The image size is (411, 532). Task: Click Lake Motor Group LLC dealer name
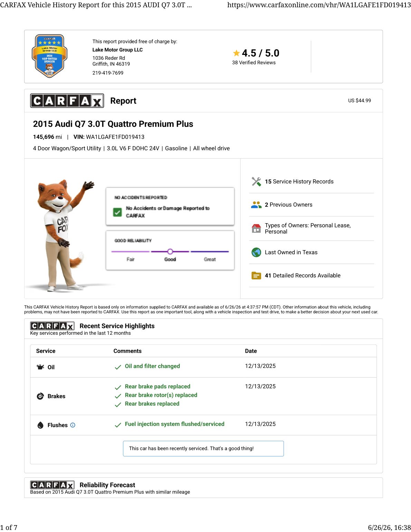[x=117, y=50]
